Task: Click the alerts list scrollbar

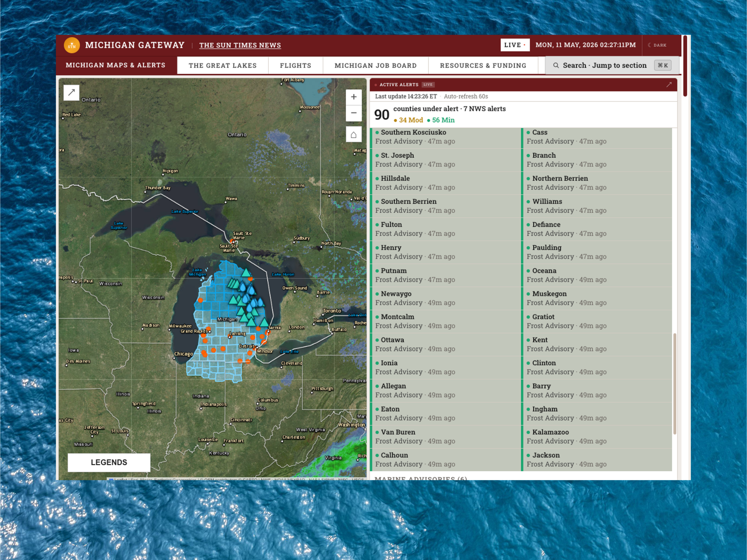Action: coord(675,384)
